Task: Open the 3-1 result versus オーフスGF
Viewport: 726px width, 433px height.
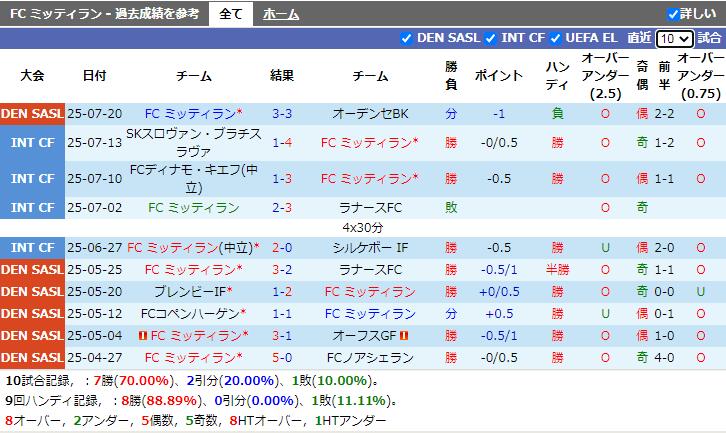Action: [x=282, y=335]
